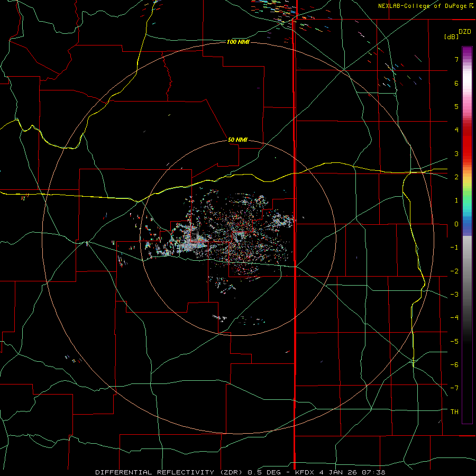Click the 0 tick label on color scale

(456, 224)
